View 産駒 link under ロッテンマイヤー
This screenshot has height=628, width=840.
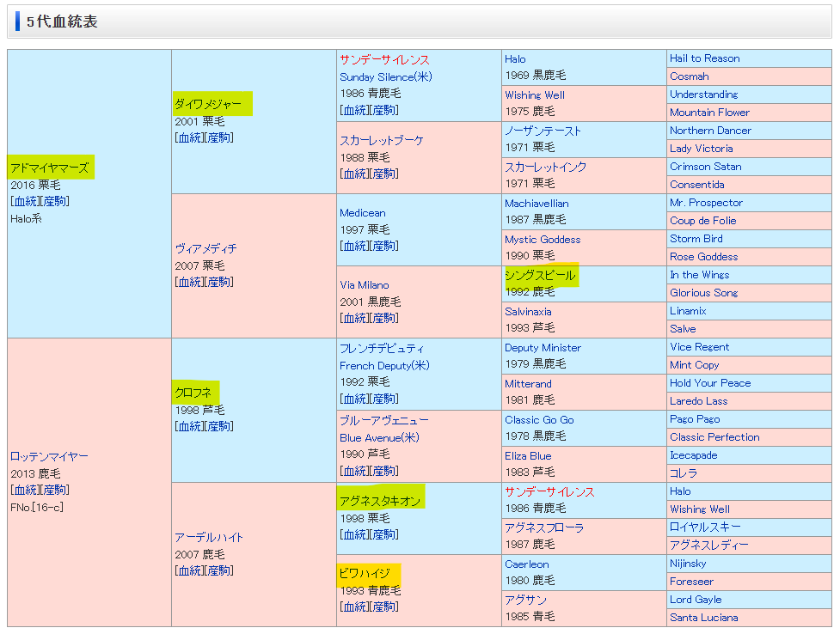[x=55, y=490]
